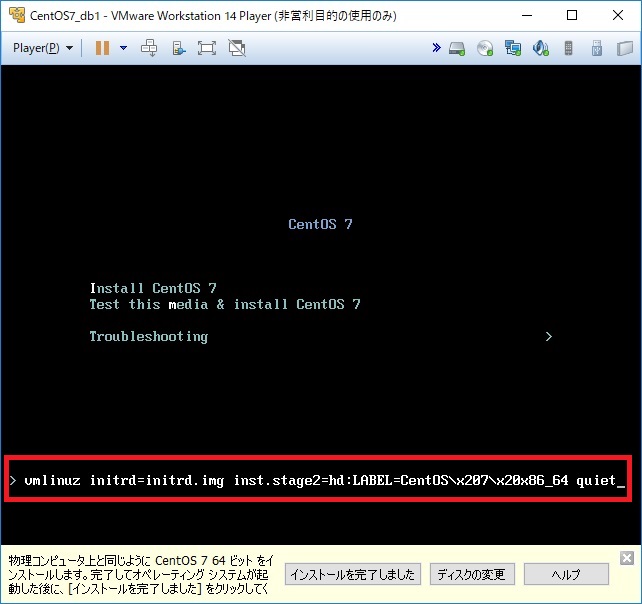Click the インストールを完了しました button
642x604 pixels.
353,575
